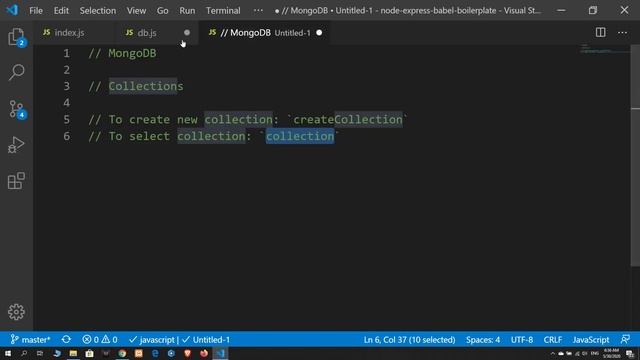Click the Collections comment on line 3

136,87
